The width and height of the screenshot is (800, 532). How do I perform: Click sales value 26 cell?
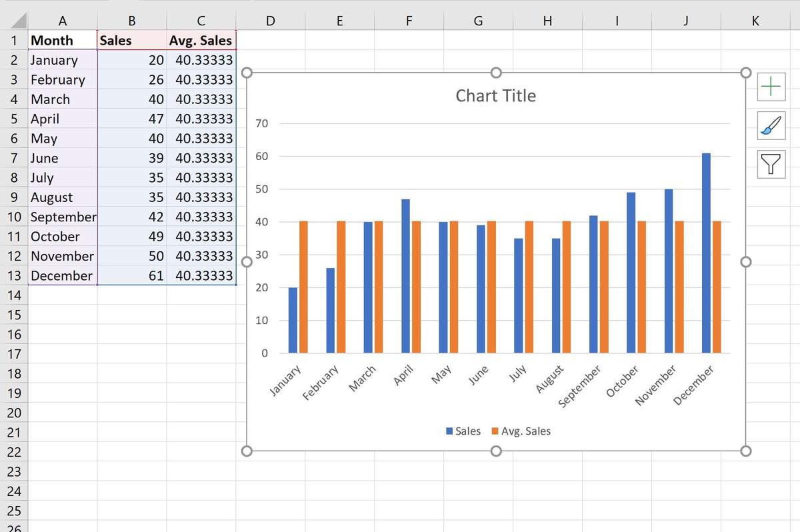[132, 80]
